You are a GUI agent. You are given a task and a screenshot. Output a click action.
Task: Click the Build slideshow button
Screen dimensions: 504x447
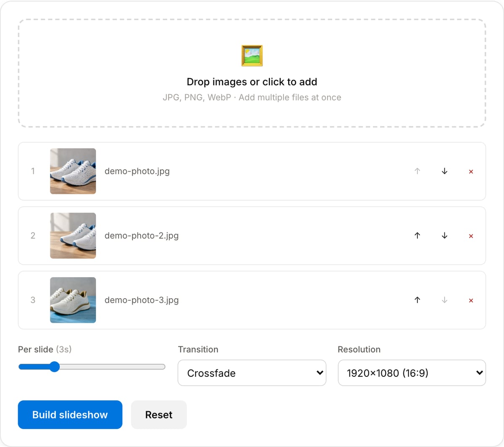(x=70, y=415)
